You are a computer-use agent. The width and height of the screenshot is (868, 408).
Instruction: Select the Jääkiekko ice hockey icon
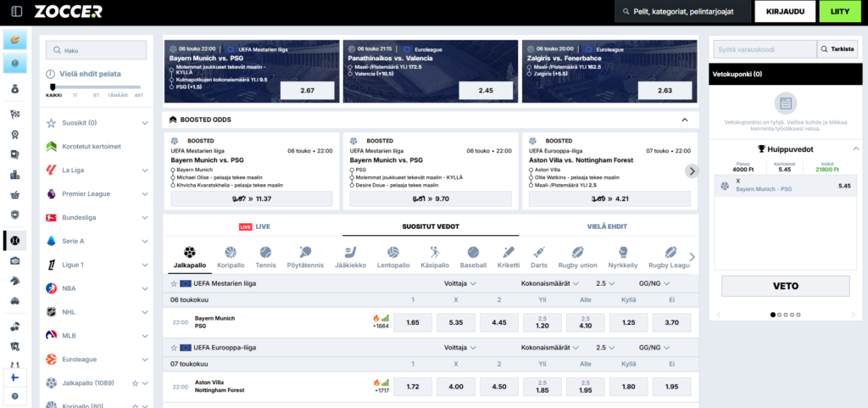tap(350, 257)
